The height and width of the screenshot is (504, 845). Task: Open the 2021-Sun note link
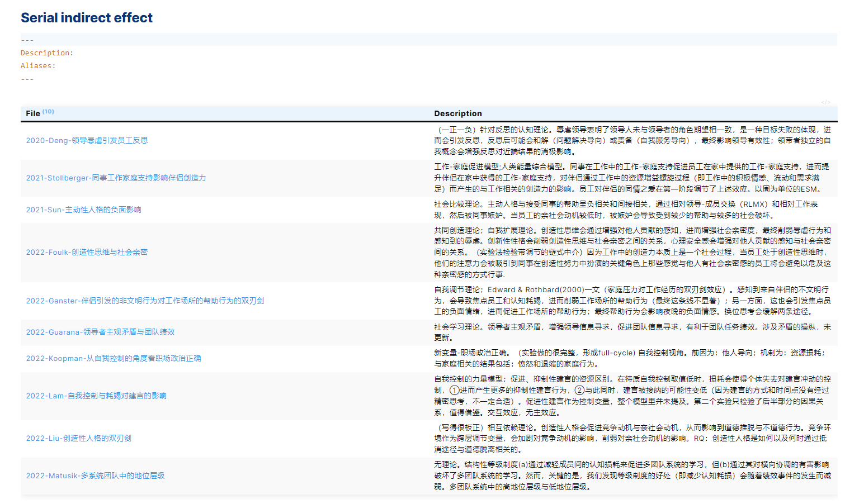point(83,210)
